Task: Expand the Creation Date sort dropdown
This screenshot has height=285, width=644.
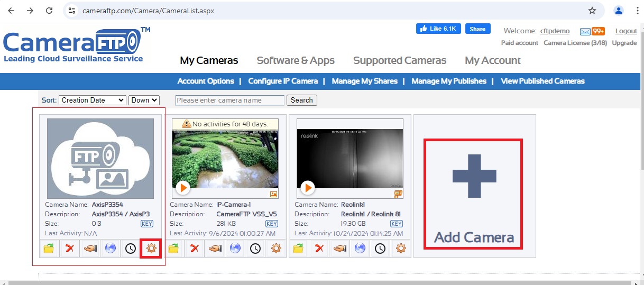Action: pos(92,100)
